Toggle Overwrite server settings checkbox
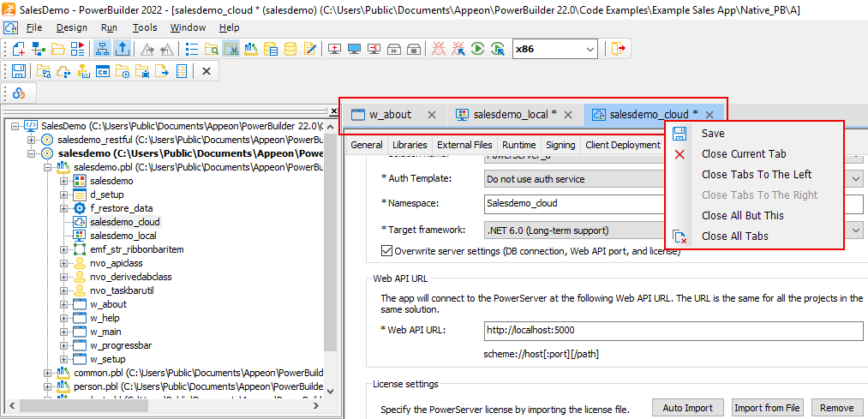Viewport: 868px width, 419px height. click(x=386, y=251)
